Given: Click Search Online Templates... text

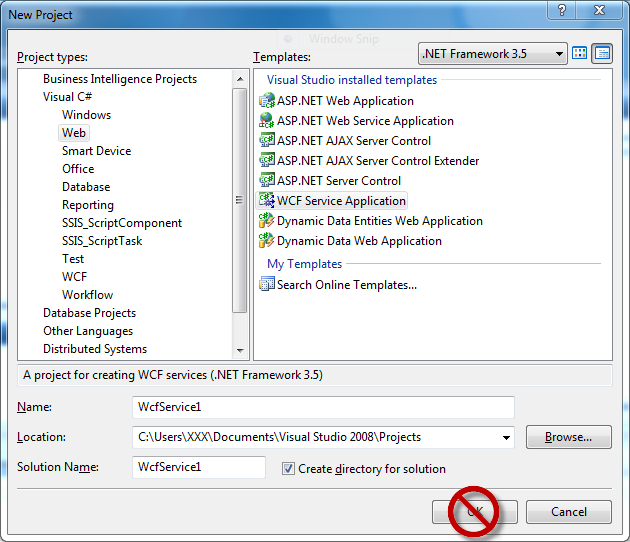Looking at the screenshot, I should pos(347,284).
